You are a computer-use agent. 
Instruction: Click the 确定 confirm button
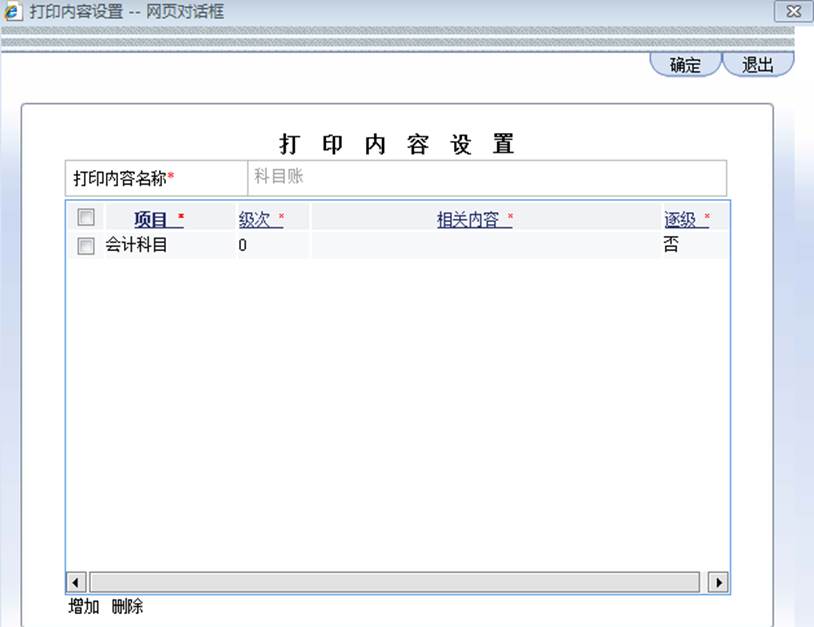[x=685, y=64]
